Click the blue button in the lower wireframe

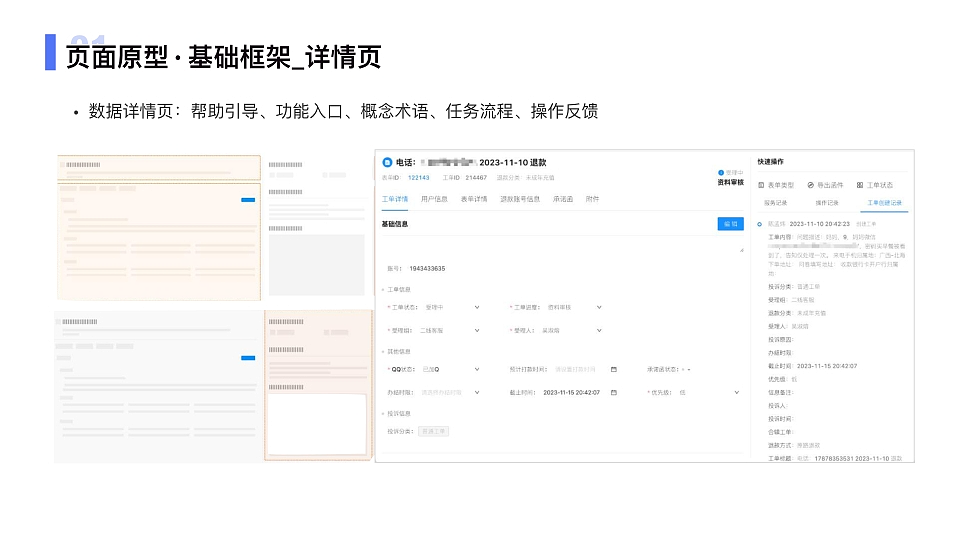248,358
